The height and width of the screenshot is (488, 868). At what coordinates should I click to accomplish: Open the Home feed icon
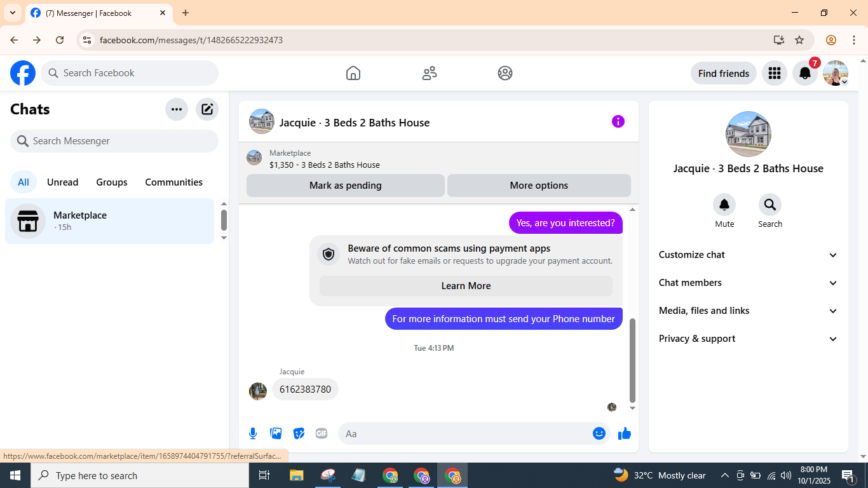[353, 73]
